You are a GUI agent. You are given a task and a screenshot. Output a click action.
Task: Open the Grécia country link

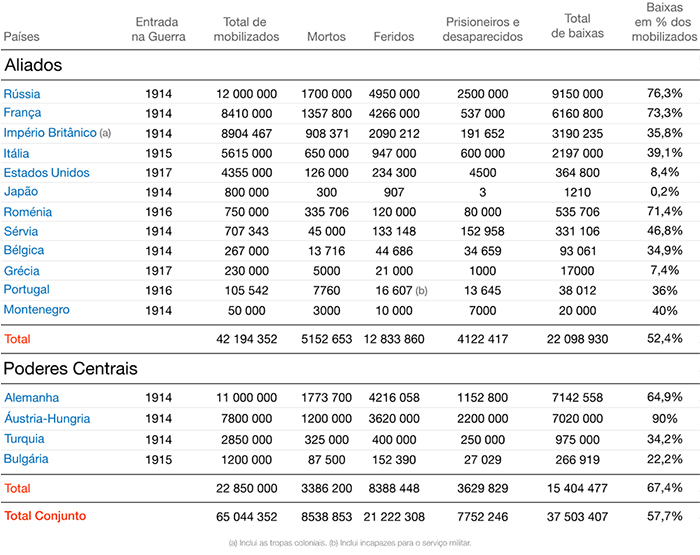[x=23, y=271]
